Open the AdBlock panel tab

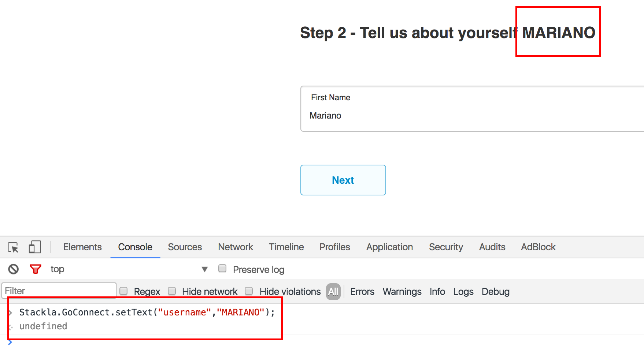coord(538,247)
